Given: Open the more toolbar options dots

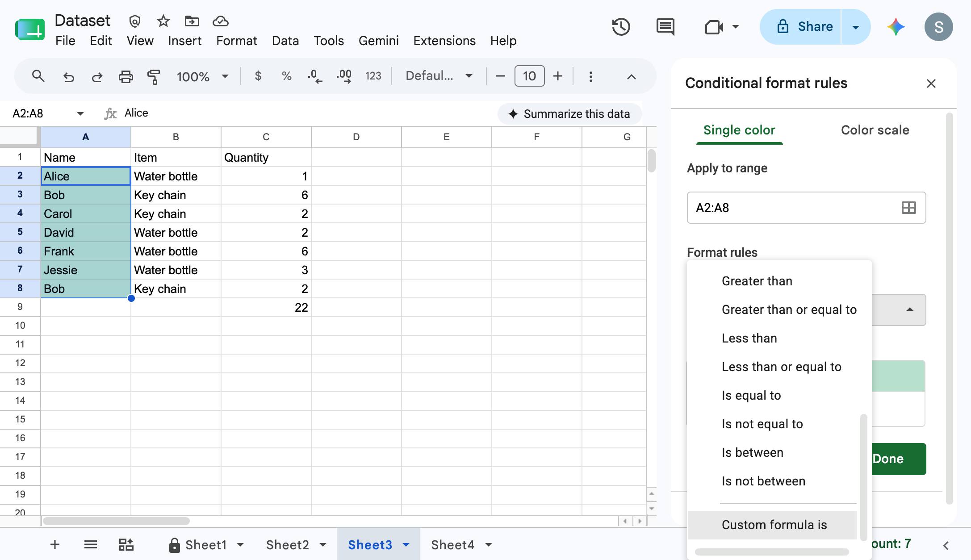Looking at the screenshot, I should coord(590,77).
